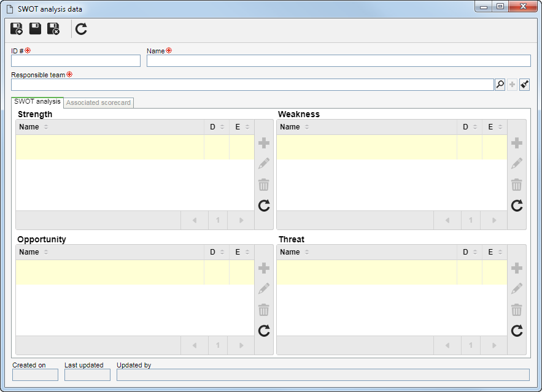Click the Opportunity panel pencil edit icon
Screen dimensions: 542x392
point(264,289)
